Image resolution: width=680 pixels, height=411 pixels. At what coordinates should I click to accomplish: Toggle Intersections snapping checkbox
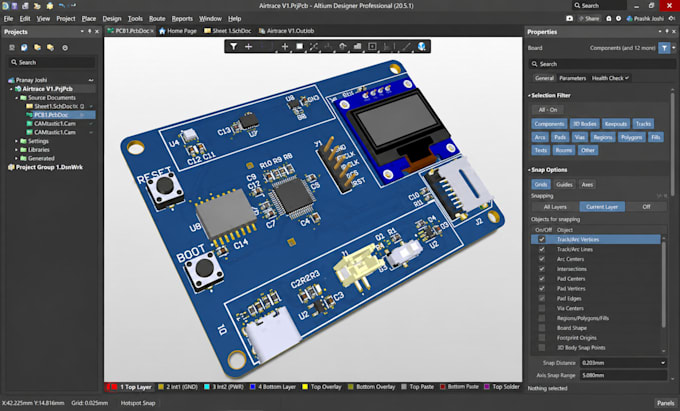pyautogui.click(x=541, y=269)
